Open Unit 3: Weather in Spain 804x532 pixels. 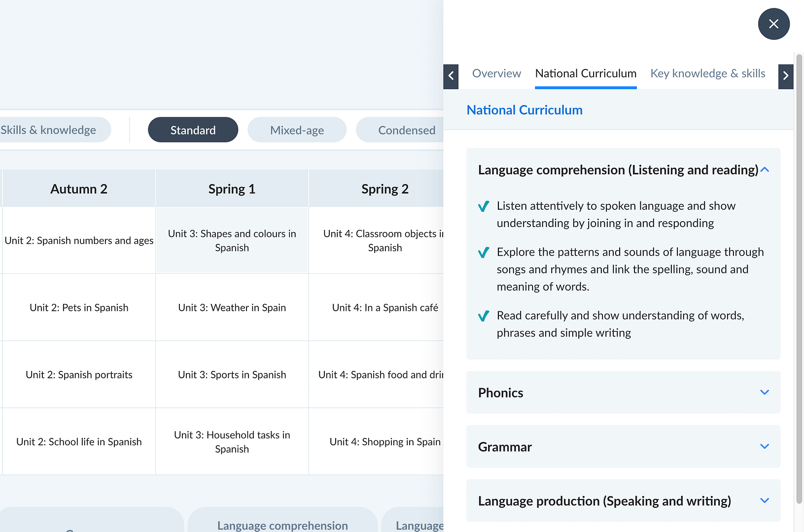click(x=232, y=307)
